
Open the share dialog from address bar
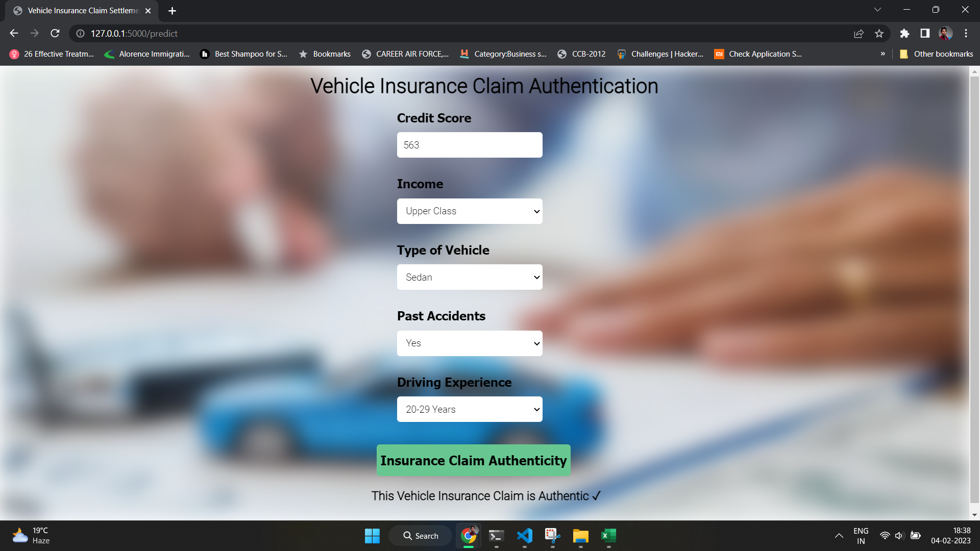pyautogui.click(x=859, y=33)
